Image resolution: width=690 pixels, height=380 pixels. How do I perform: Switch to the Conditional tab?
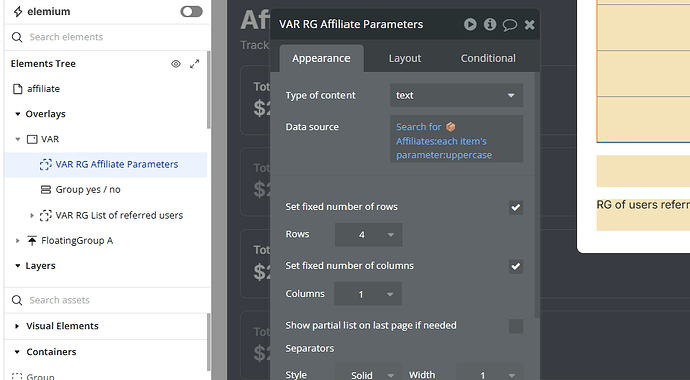click(488, 58)
